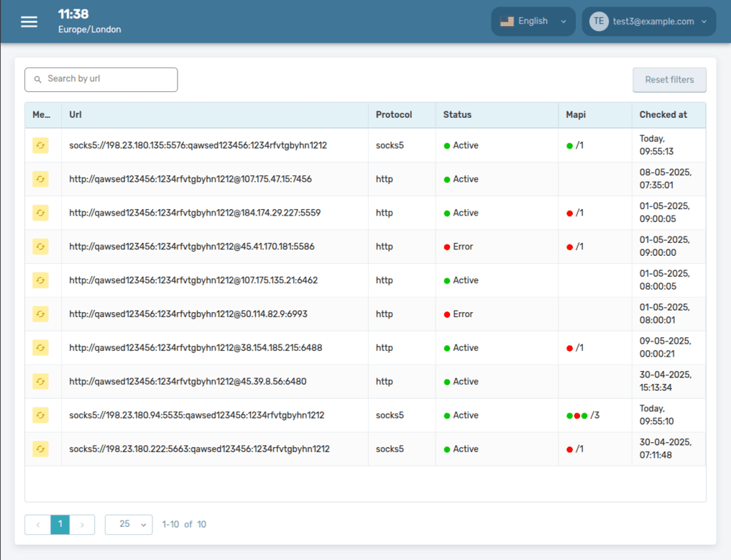Image resolution: width=731 pixels, height=560 pixels.
Task: Go to next page arrow
Action: [x=83, y=525]
